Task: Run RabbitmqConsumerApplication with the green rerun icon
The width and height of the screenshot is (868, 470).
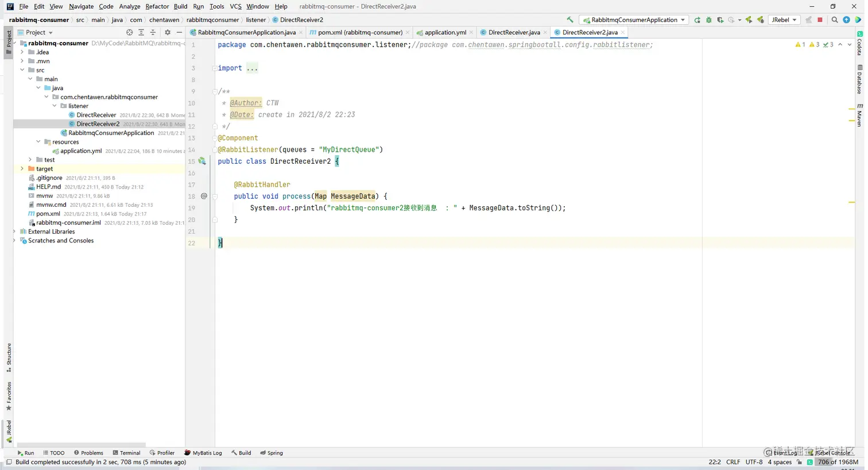Action: (697, 20)
